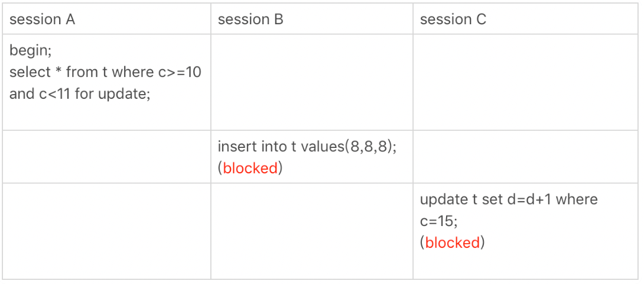Select the "c=15;" condition text
Screen dimensions: 644x284
(438, 221)
